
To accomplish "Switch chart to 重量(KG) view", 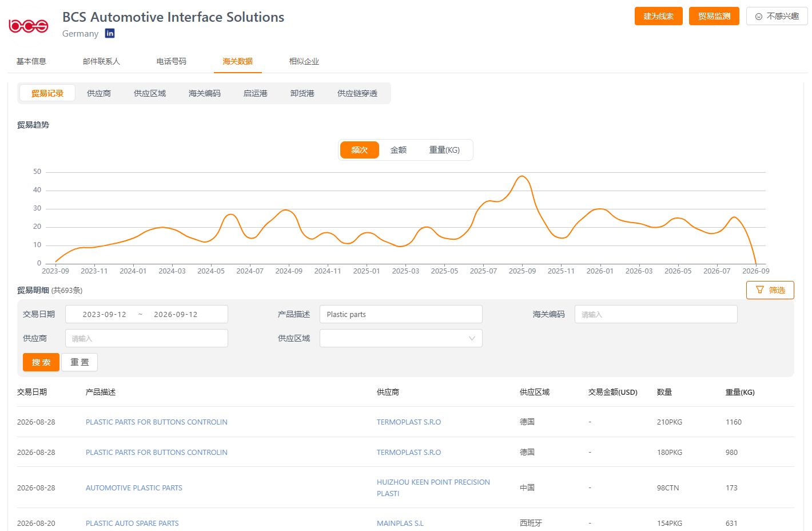I will coord(444,150).
